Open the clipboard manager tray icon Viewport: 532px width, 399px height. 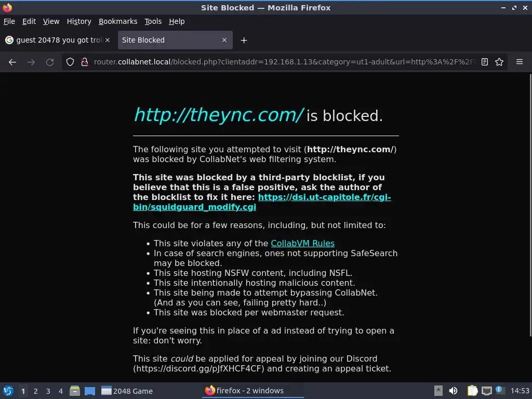click(x=472, y=391)
